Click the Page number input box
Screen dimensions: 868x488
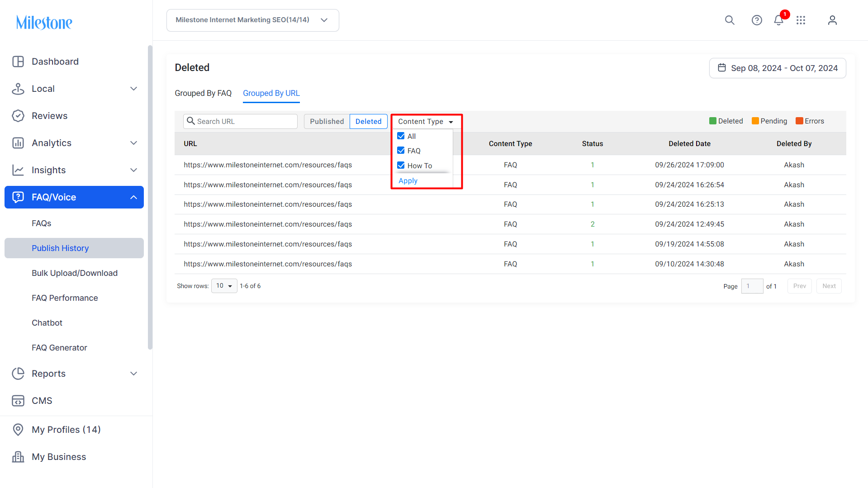752,286
